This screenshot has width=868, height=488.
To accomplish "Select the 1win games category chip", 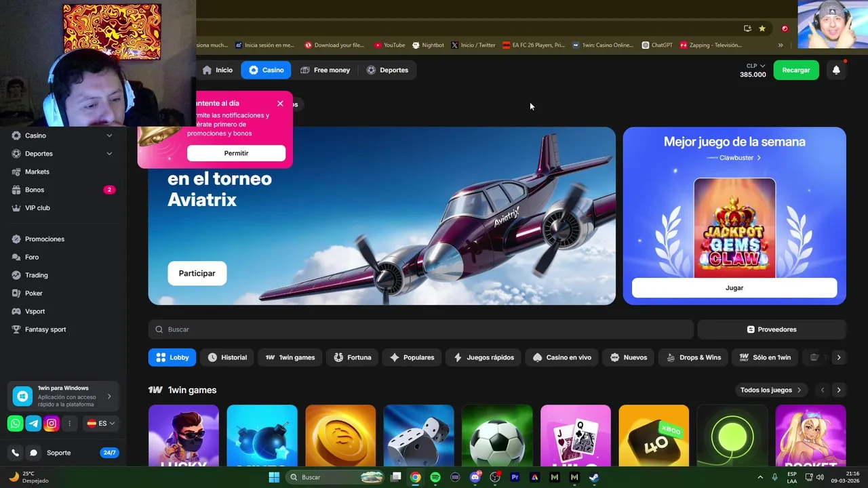I will 290,357.
